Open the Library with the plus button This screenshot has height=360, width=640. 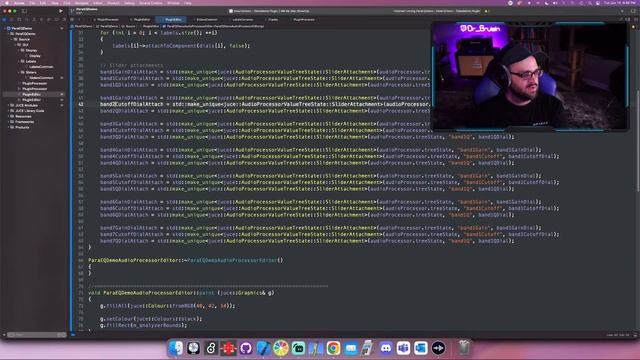coord(622,11)
